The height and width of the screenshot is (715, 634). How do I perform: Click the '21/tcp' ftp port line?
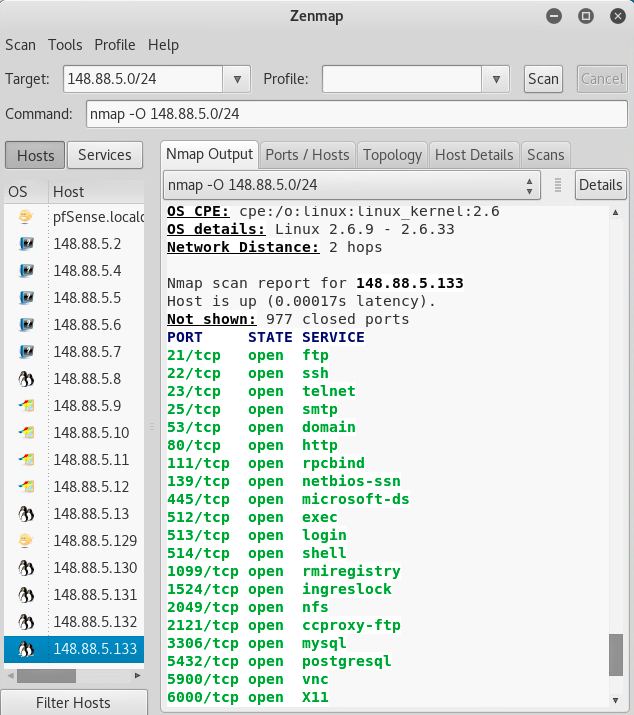click(x=248, y=355)
